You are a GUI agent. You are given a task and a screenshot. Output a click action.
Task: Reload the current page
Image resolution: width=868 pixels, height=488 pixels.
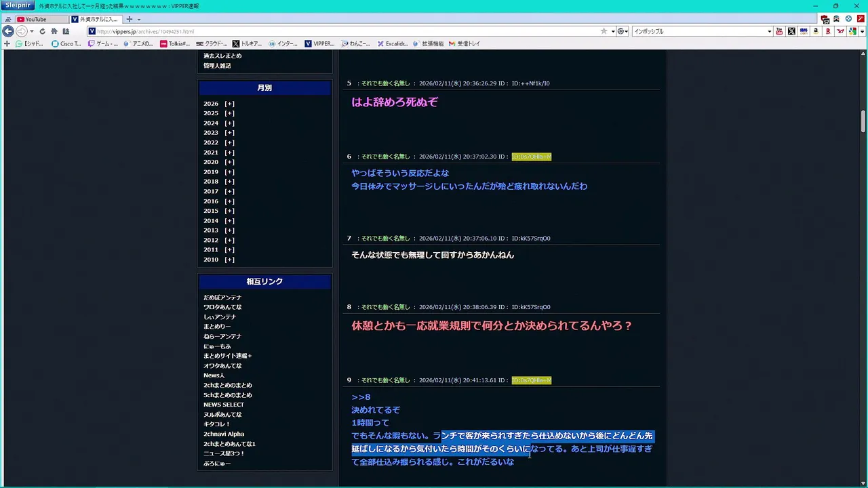coord(42,31)
